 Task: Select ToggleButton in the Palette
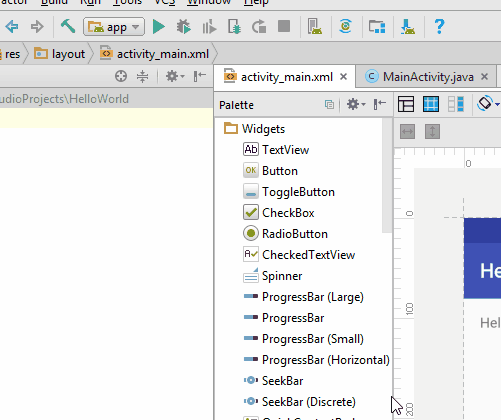tap(289, 192)
